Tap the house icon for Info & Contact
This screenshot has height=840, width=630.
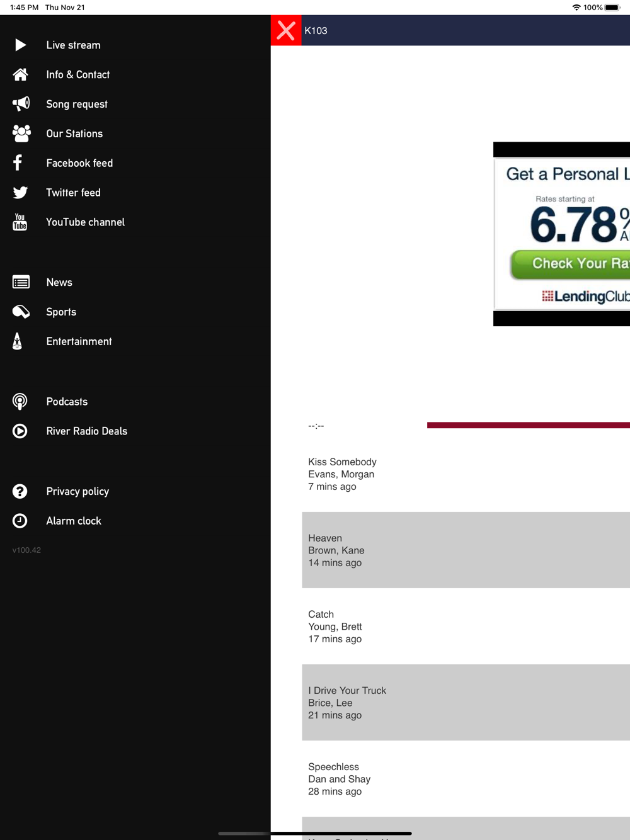click(20, 74)
